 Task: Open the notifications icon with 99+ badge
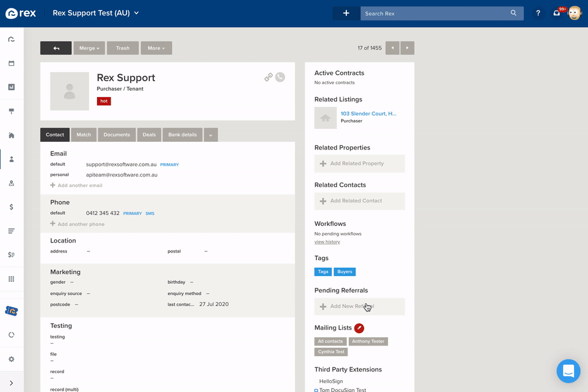pyautogui.click(x=557, y=13)
